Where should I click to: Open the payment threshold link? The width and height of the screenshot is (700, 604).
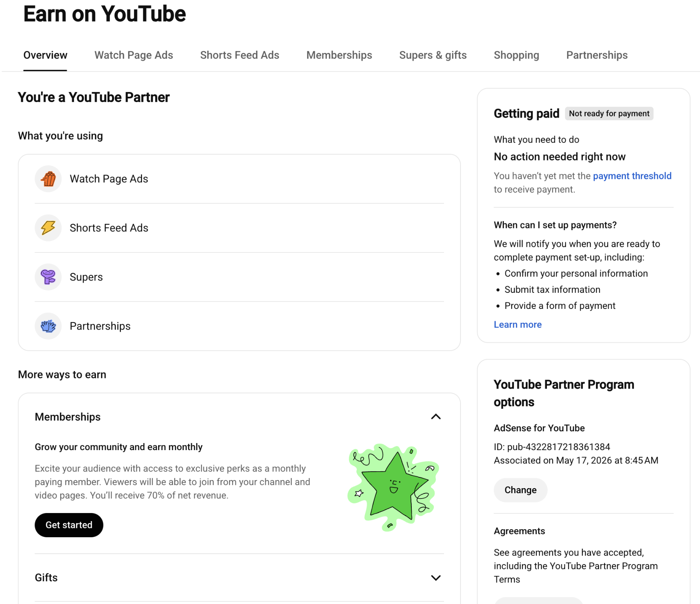coord(632,176)
